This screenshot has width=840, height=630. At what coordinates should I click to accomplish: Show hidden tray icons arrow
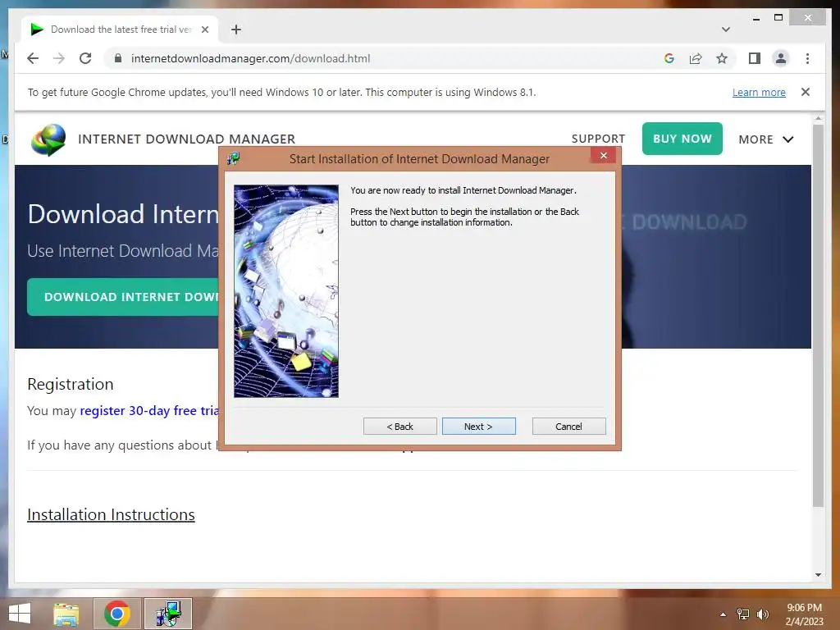pyautogui.click(x=723, y=614)
